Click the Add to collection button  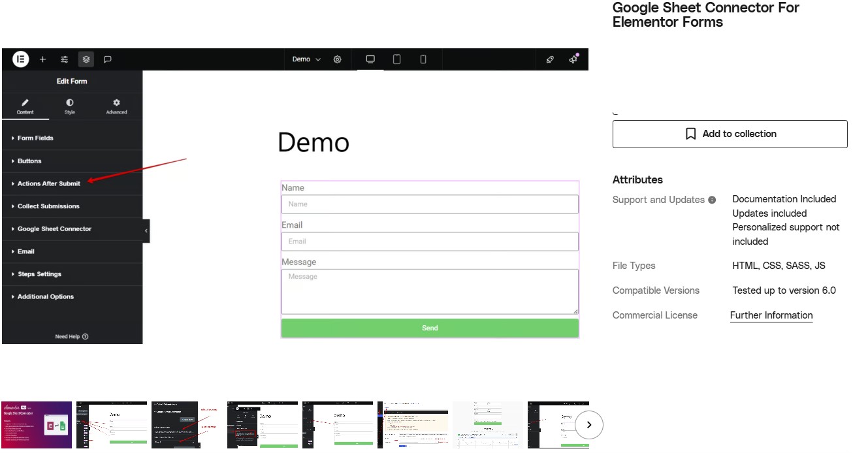[730, 134]
